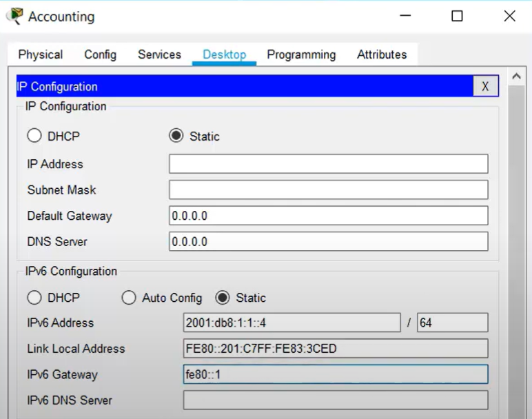Viewport: 532px width, 419px height.
Task: Click the Packet Tracer app icon in title bar
Action: (14, 16)
